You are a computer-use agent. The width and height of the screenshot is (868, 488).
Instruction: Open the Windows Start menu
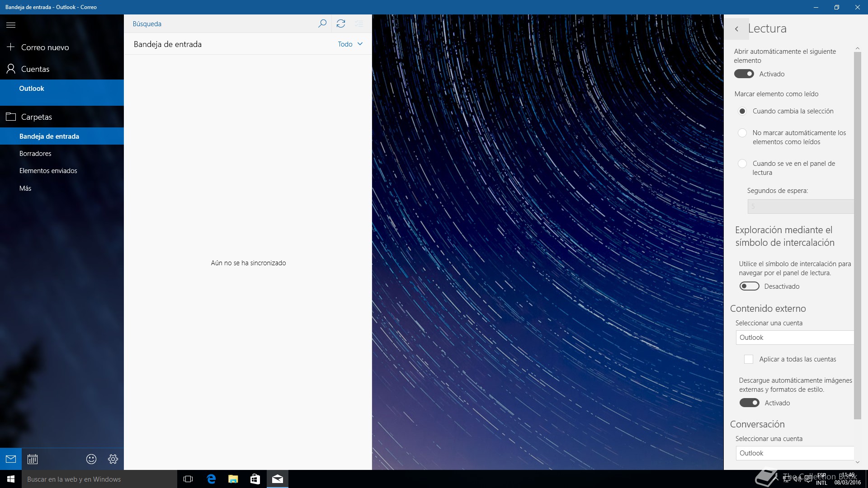coord(11,479)
